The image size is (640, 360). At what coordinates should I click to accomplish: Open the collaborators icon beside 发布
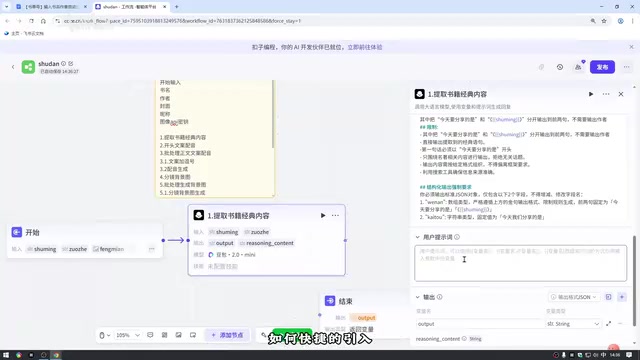coord(578,67)
